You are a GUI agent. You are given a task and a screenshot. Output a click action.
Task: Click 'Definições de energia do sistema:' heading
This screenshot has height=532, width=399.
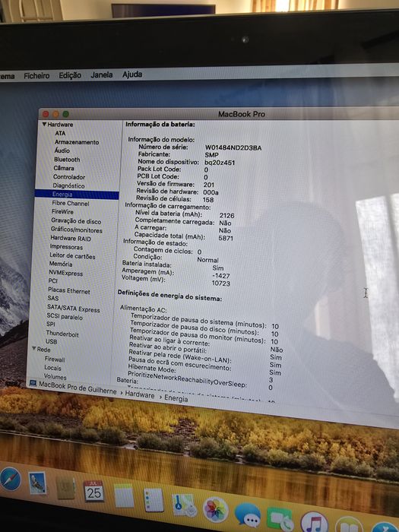point(169,296)
